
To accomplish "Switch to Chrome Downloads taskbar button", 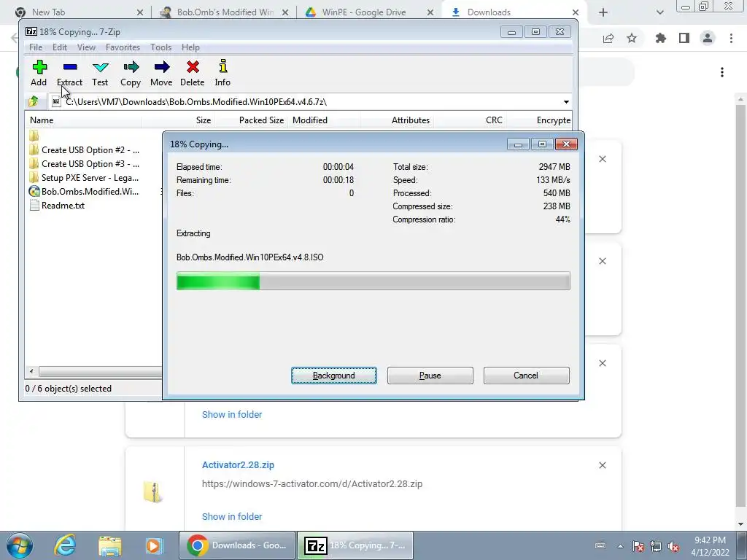I will pyautogui.click(x=237, y=545).
